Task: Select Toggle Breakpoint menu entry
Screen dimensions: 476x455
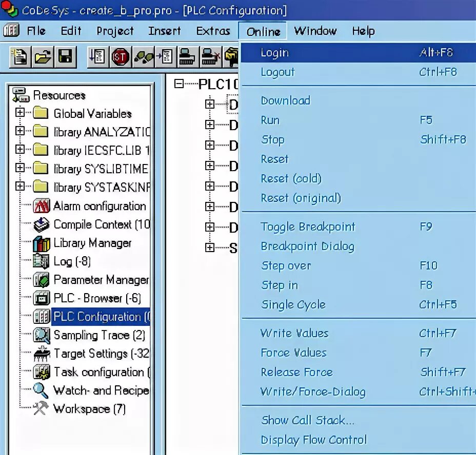Action: [x=358, y=226]
